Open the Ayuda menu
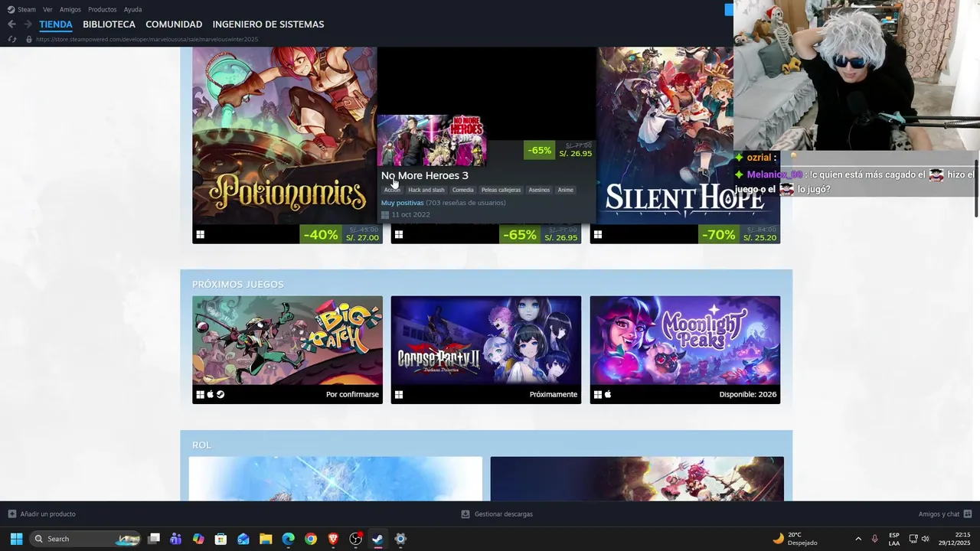980x551 pixels. 132,9
